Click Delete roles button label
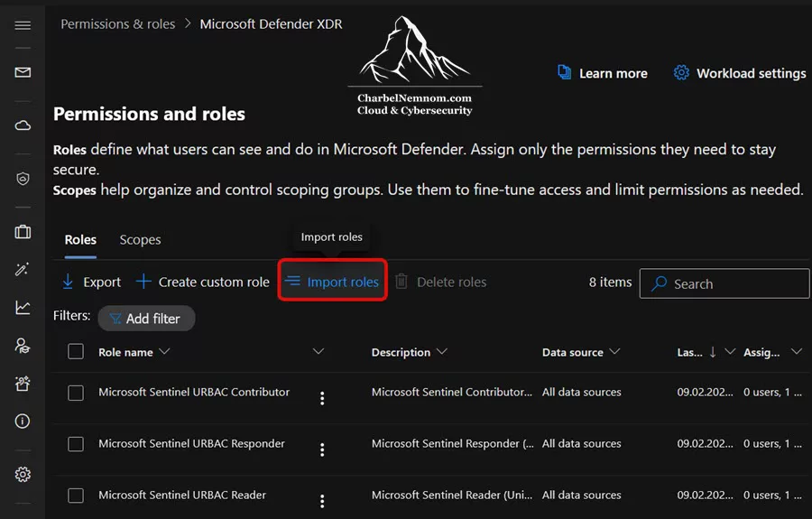The width and height of the screenshot is (812, 519). [452, 283]
